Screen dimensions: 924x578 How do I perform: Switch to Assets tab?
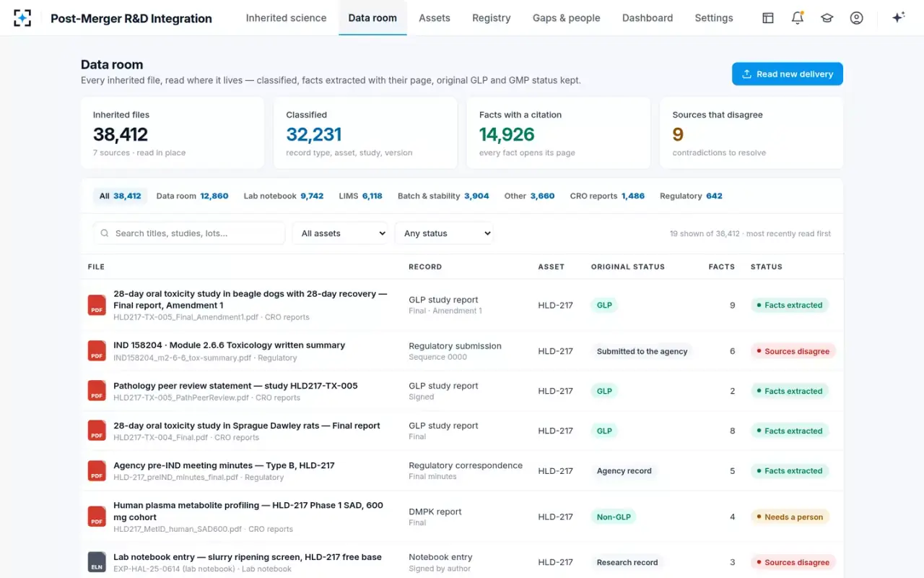coord(435,18)
